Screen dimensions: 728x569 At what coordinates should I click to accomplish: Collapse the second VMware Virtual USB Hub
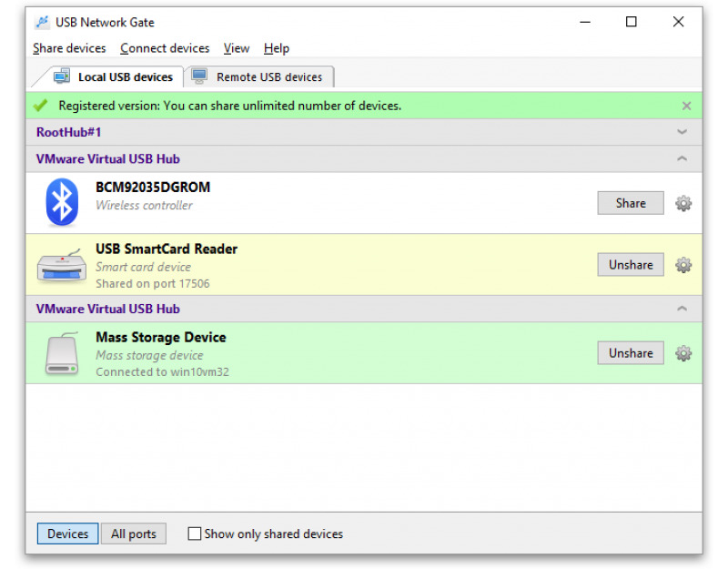682,309
